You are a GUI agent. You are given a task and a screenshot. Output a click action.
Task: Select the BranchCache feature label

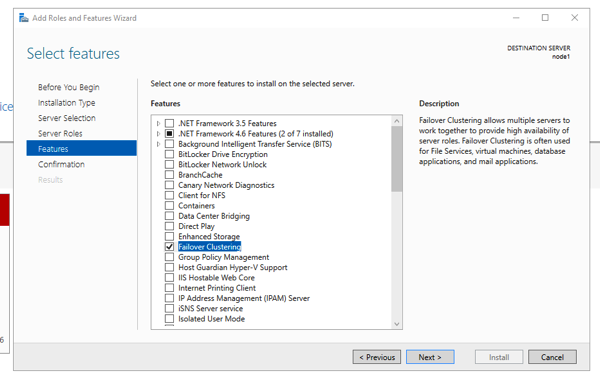point(200,175)
